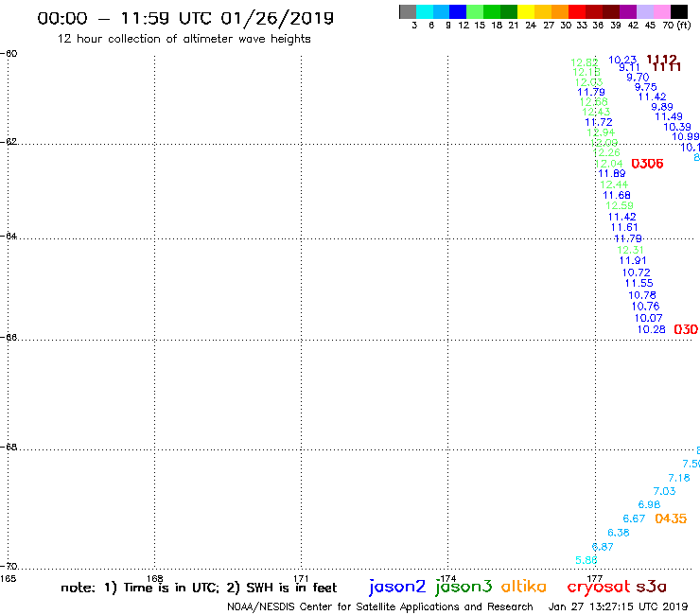This screenshot has height=615, width=700.
Task: Click the 11.91 data point
Action: 633,260
